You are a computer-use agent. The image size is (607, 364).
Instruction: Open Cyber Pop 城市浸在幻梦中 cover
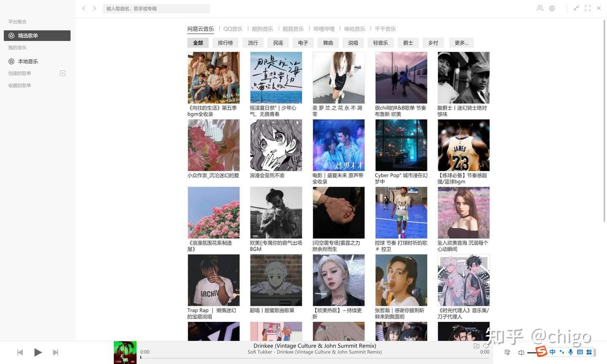click(x=401, y=145)
